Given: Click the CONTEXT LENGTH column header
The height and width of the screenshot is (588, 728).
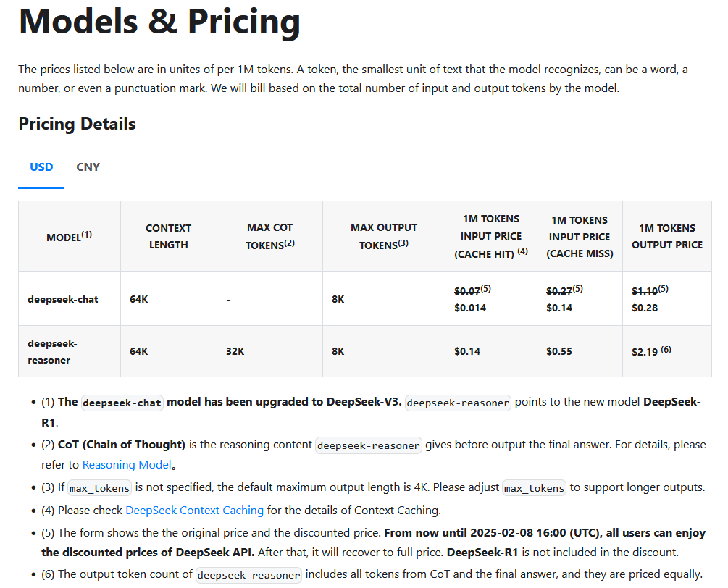Looking at the screenshot, I should [169, 236].
